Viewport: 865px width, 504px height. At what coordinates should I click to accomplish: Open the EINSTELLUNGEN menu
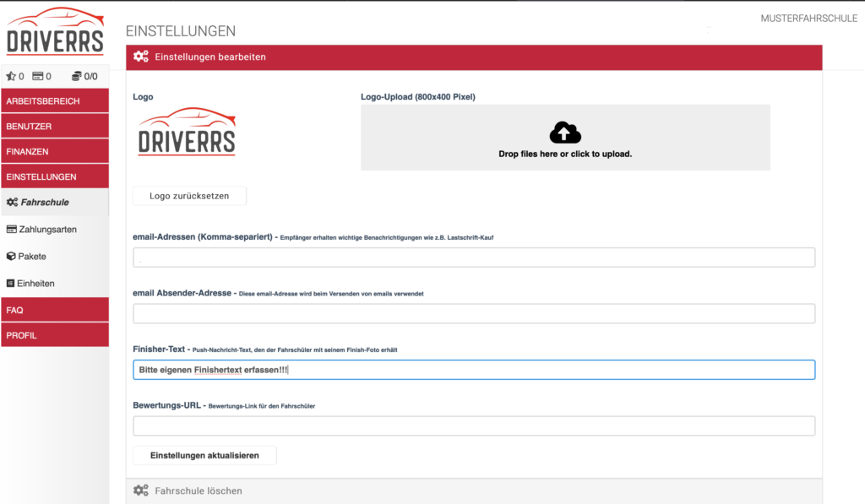pos(55,177)
